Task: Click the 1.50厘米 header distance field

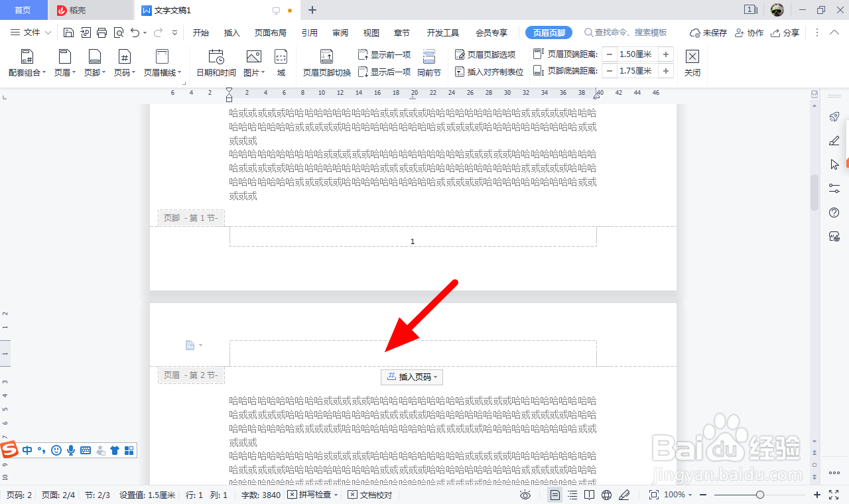Action: [x=637, y=54]
